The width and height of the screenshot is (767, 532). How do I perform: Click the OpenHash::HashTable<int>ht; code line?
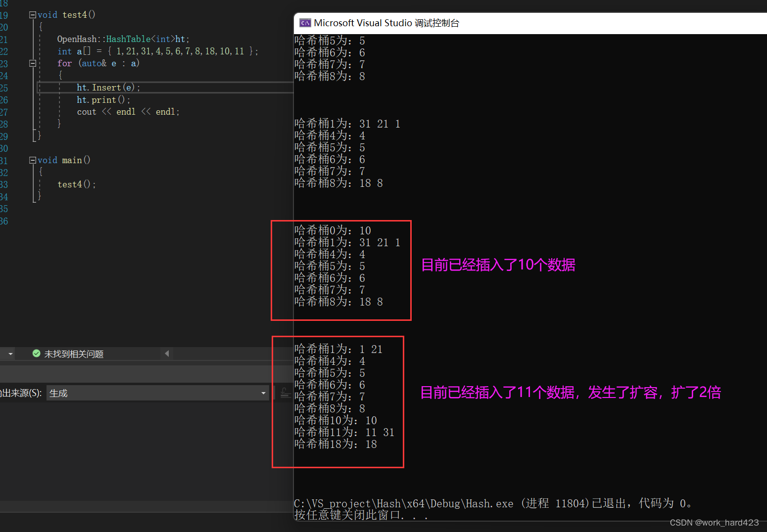tap(123, 39)
